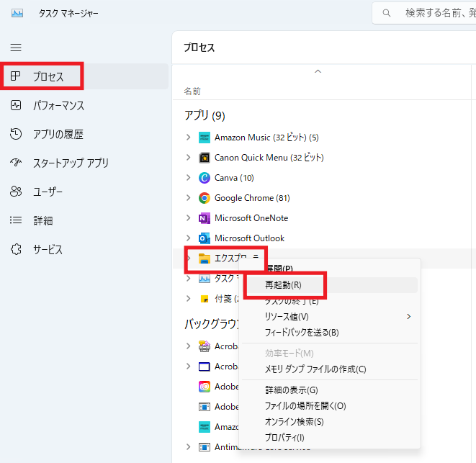The height and width of the screenshot is (463, 476).
Task: Click the process search input field
Action: tap(423, 13)
